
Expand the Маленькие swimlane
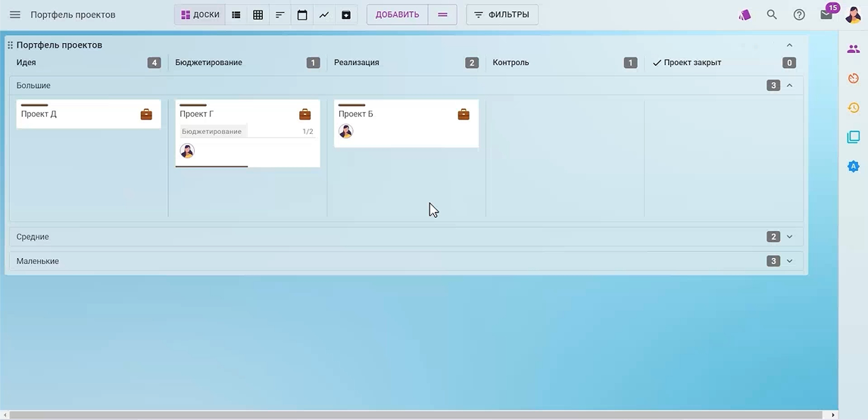(789, 261)
